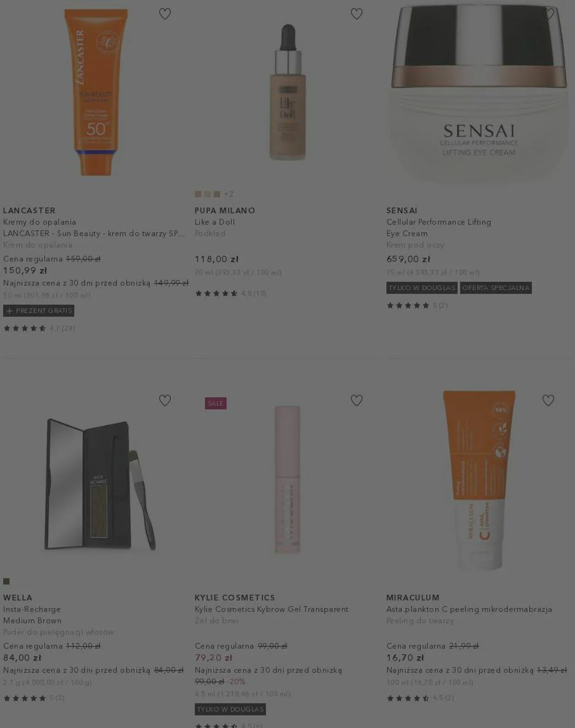Click star rating under Sensai eye cream
Viewport: 575px width, 728px height.
408,305
